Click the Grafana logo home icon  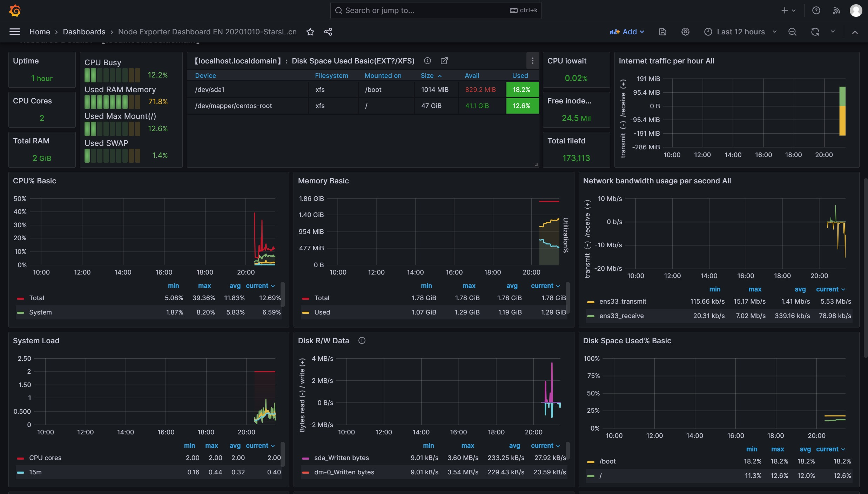click(15, 11)
